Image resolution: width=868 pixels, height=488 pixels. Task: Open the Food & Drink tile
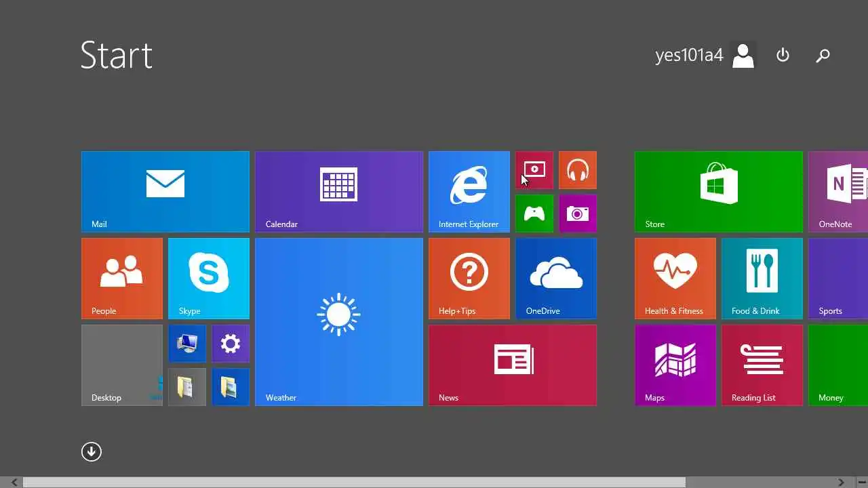[x=762, y=279]
